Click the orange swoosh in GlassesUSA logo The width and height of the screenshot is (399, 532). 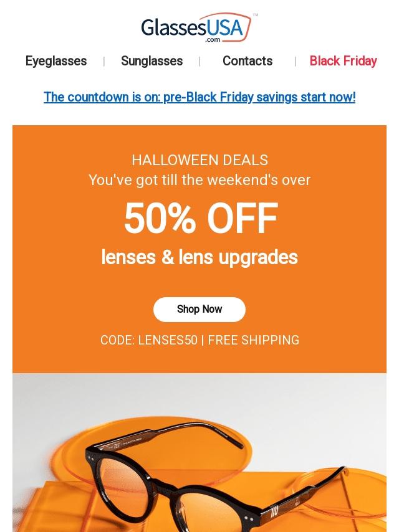click(x=247, y=25)
